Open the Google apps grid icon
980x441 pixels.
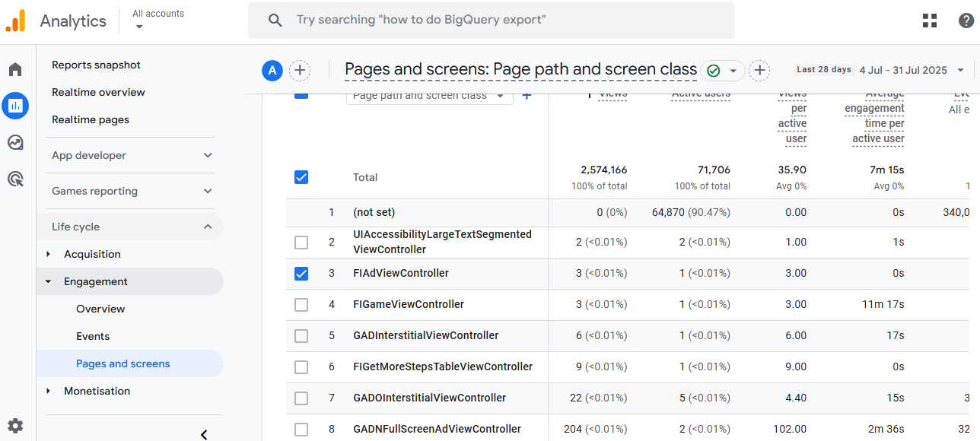930,21
